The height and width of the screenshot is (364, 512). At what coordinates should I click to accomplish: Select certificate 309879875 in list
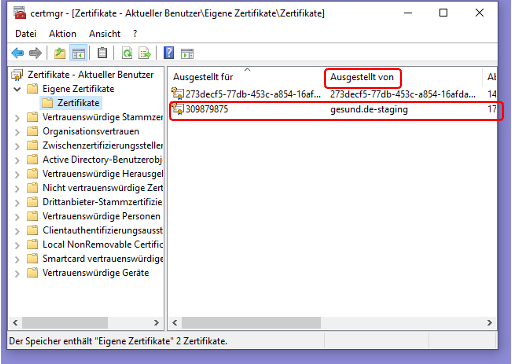[x=207, y=109]
